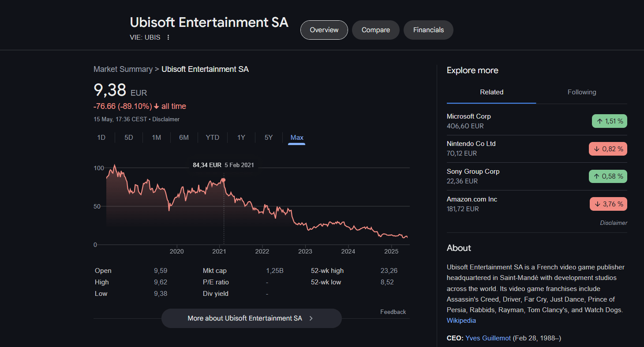
Task: Click the Mkt cap value 1,25B
Action: (275, 271)
